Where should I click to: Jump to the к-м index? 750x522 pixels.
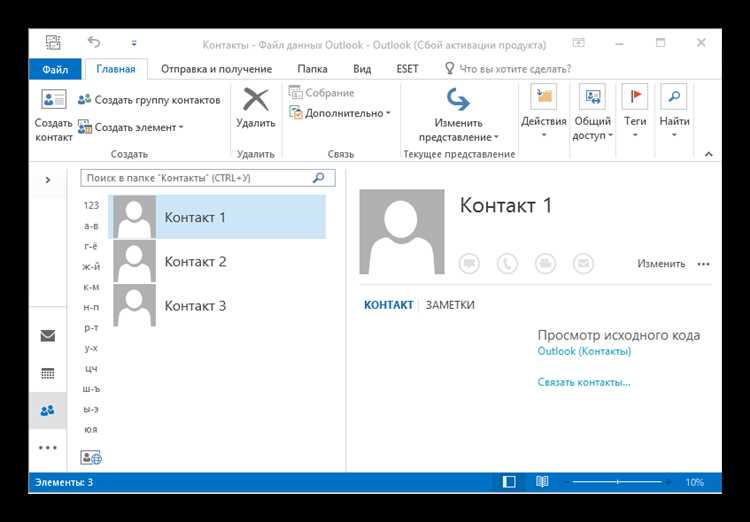[x=91, y=287]
